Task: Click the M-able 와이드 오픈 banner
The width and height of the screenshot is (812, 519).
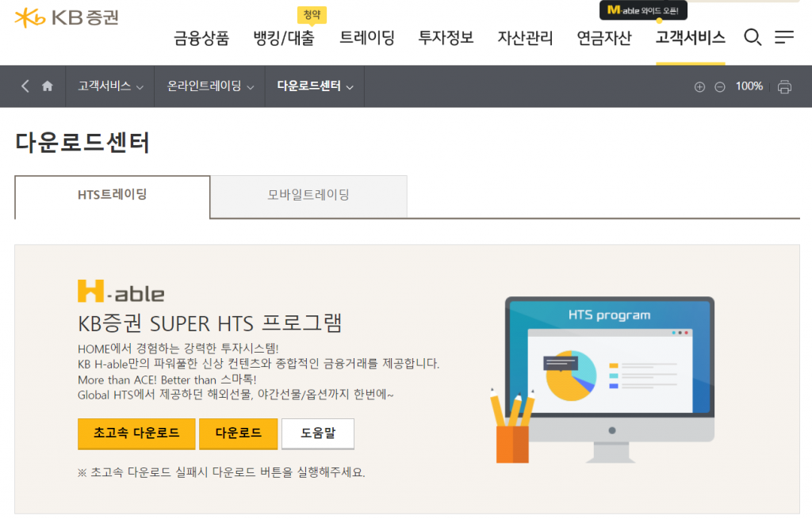Action: (643, 10)
